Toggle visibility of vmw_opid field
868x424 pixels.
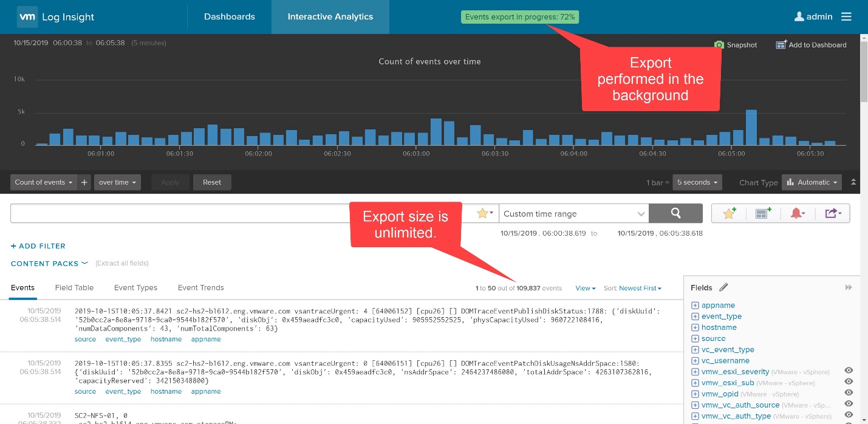point(849,393)
